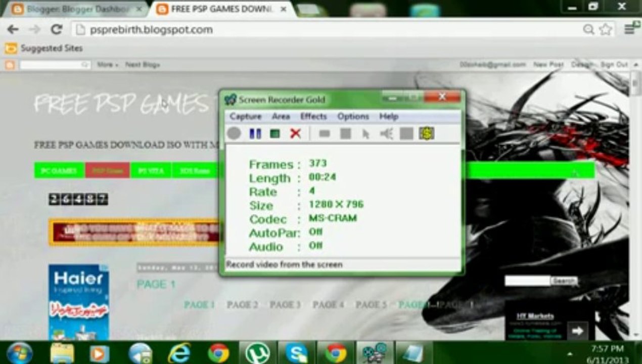Cancel recording with the red X icon
The height and width of the screenshot is (364, 642).
tap(295, 133)
